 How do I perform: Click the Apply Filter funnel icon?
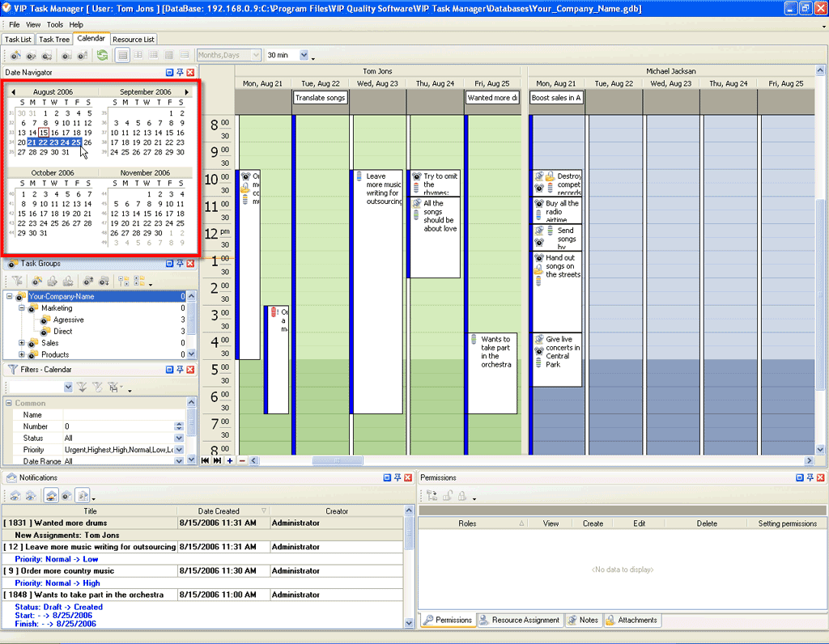(x=81, y=388)
